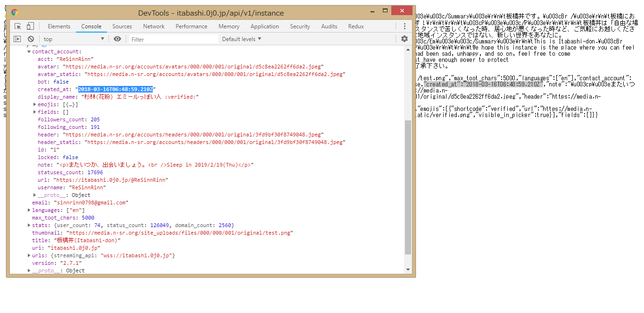Click the locked value false
This screenshot has height=313, width=644.
(70, 157)
